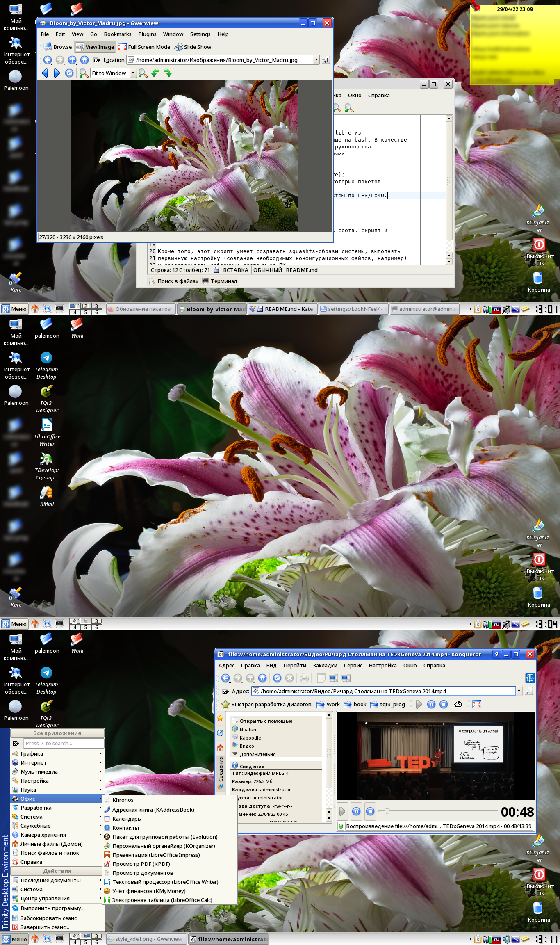Expand Дополнительно in the Konqueror sidebar
This screenshot has width=560, height=945.
pyautogui.click(x=254, y=754)
